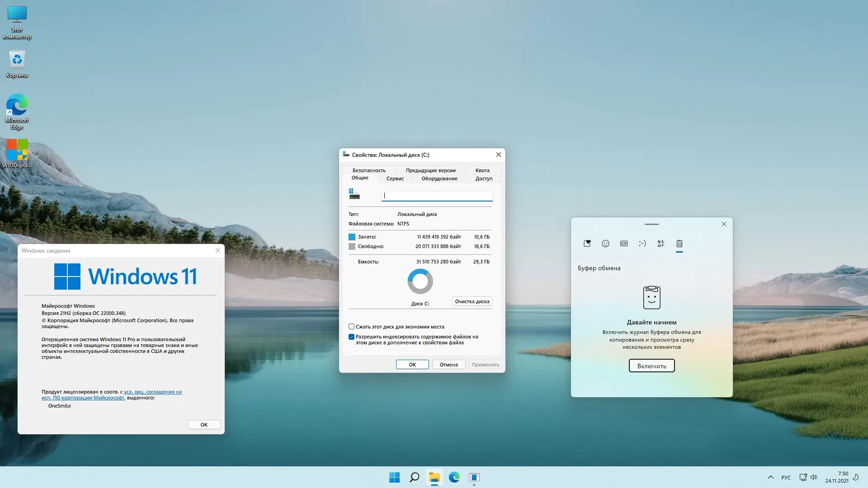Switch to the symbols tab icon
868x488 pixels.
[660, 244]
